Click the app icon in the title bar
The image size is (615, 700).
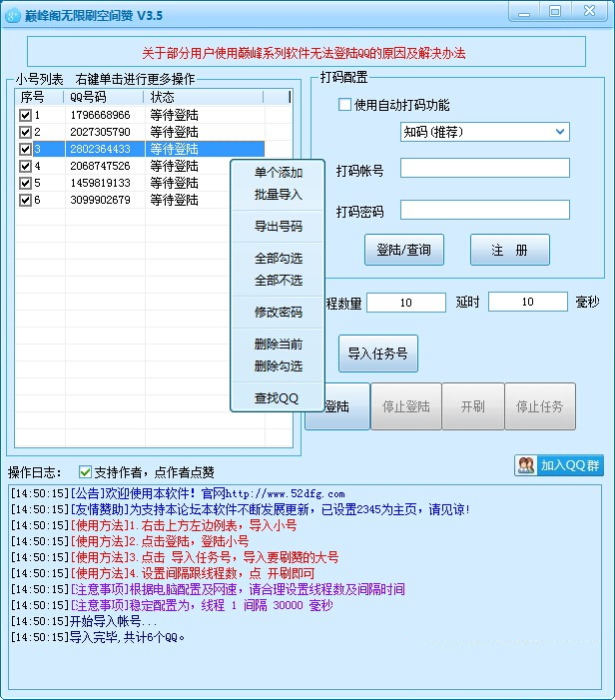click(x=13, y=15)
